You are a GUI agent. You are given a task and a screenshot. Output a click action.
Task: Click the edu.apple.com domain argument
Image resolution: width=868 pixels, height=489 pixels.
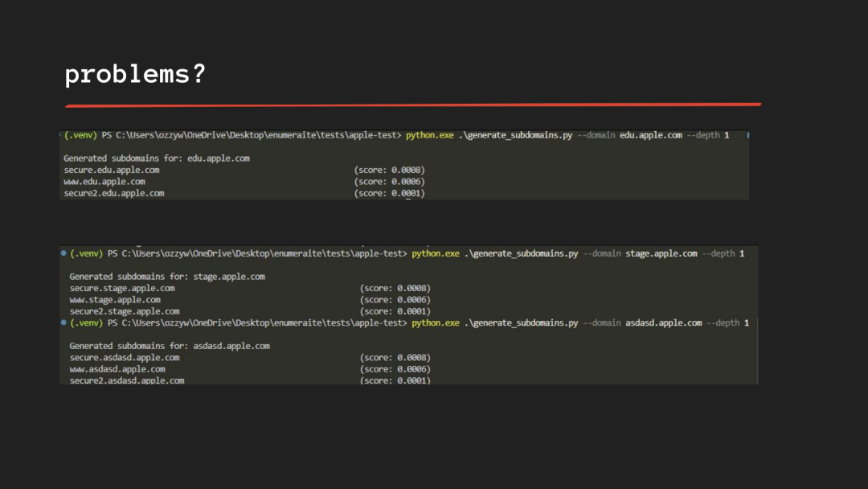click(x=650, y=135)
